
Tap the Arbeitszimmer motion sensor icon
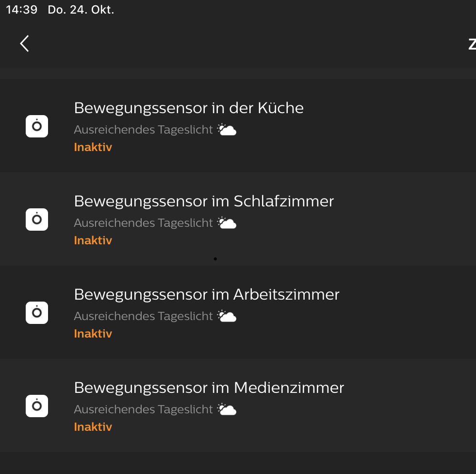(x=37, y=313)
